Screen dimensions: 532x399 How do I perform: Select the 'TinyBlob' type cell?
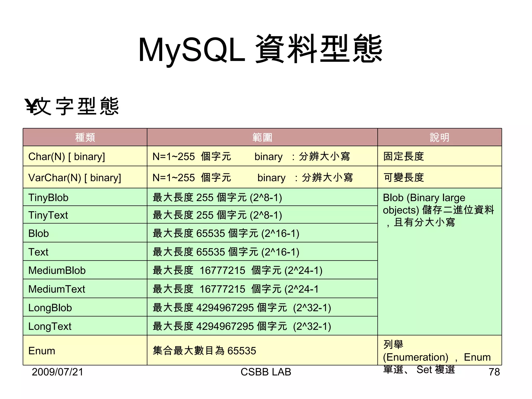pyautogui.click(x=85, y=197)
